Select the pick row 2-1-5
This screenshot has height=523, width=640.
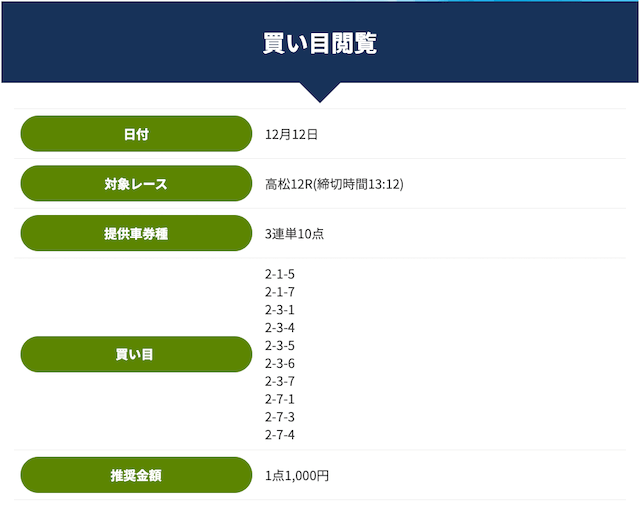click(x=280, y=274)
